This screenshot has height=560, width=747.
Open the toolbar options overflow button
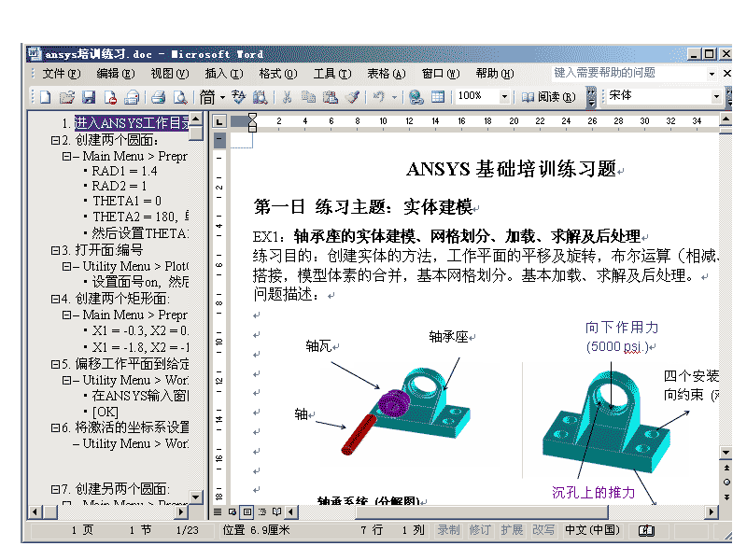(x=591, y=97)
